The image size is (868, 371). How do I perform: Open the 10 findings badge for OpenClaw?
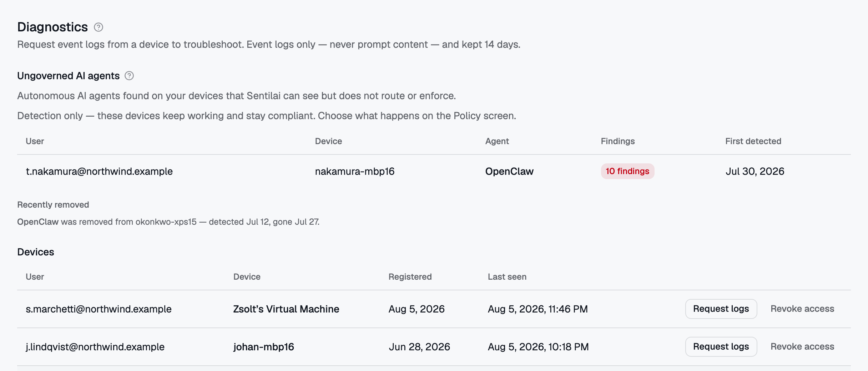pos(627,171)
